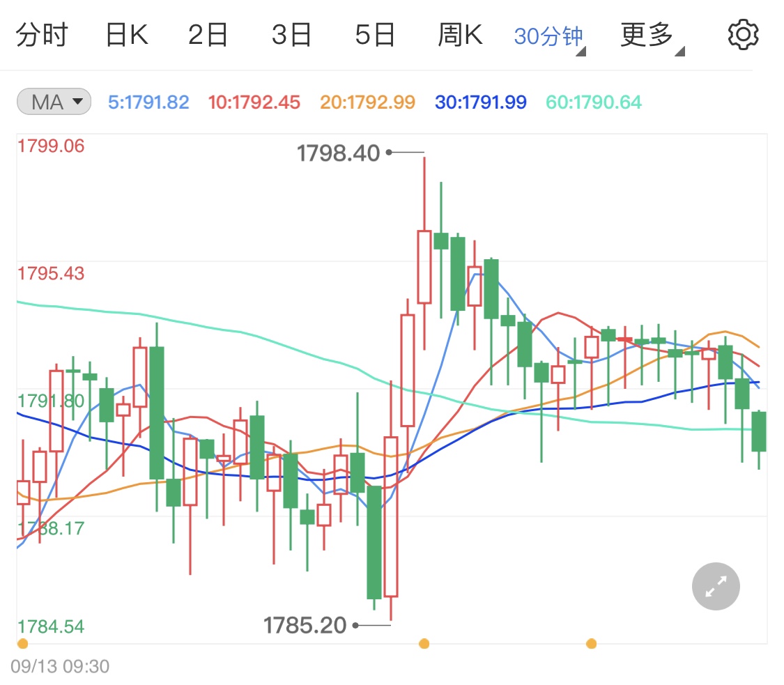Click the high price label 1798.40
Screen dimensions: 784x685
coord(339,153)
